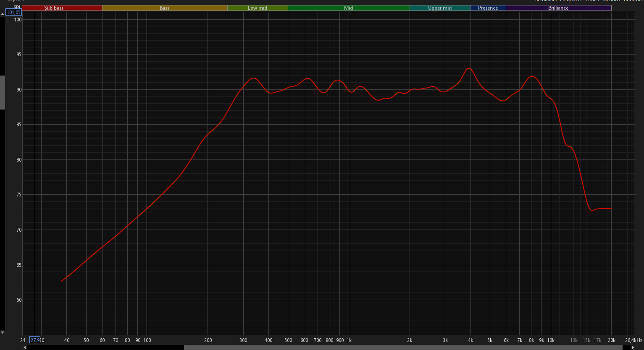
Task: Click the 500 frequency axis label
Action: 288,340
